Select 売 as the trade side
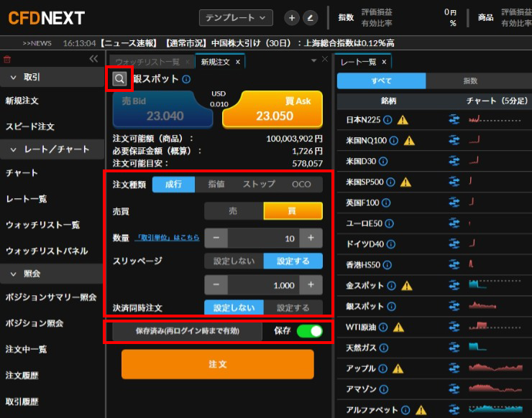Screen dimensions: 532x418 [233, 211]
